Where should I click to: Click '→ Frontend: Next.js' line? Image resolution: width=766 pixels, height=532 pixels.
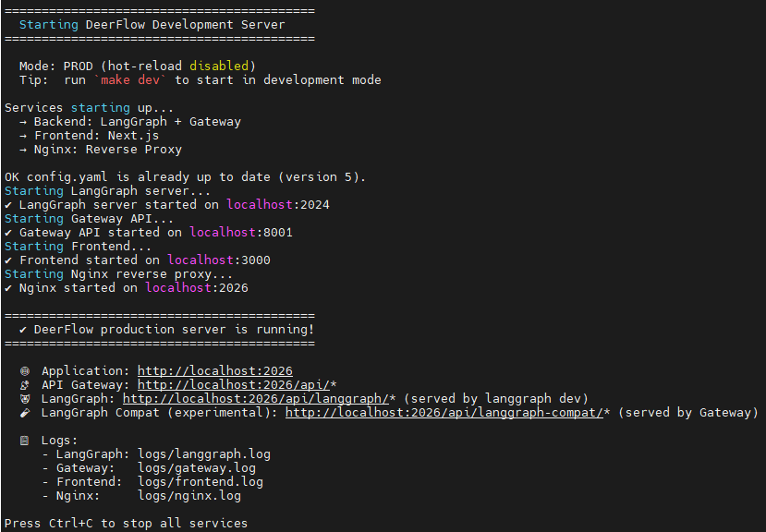click(x=89, y=136)
